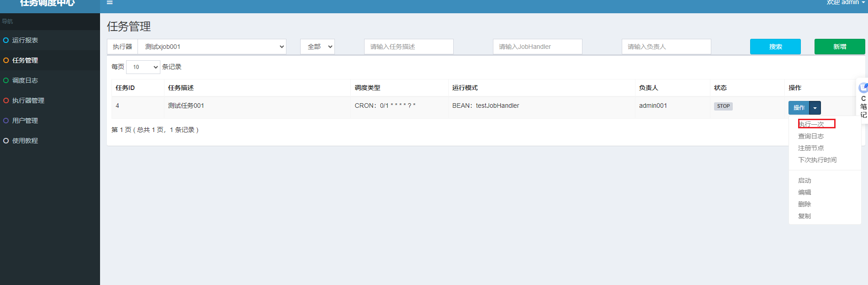Click the 用户管理 circle icon in sidebar

point(6,121)
